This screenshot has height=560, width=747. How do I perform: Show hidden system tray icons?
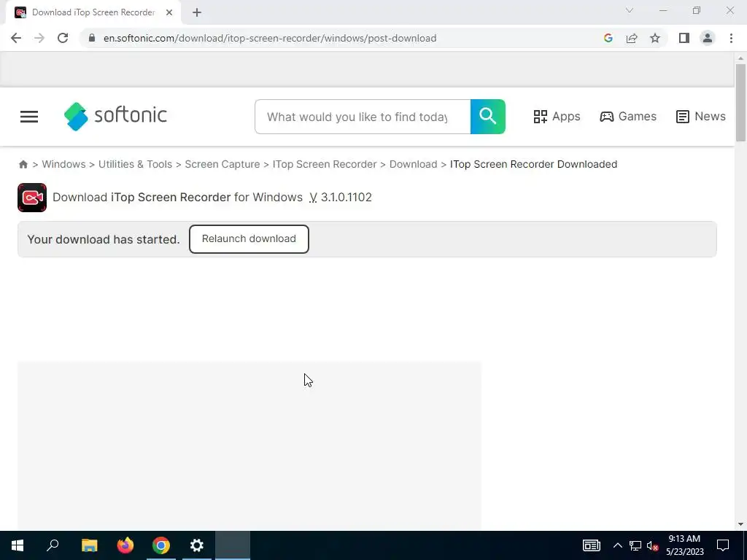point(617,545)
